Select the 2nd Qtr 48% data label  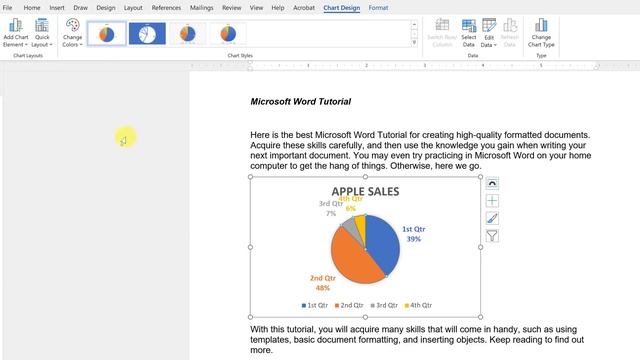click(322, 283)
